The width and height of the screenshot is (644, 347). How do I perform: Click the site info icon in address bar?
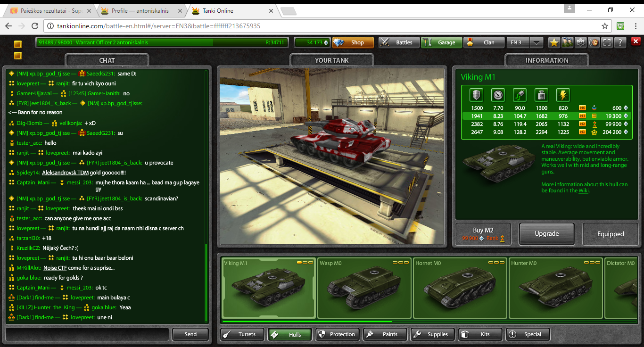[x=51, y=26]
